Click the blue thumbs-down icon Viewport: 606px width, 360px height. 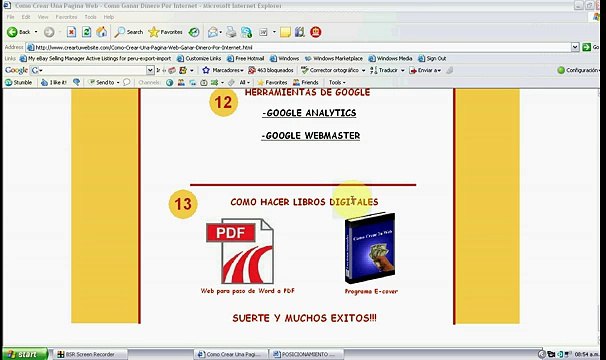coord(77,82)
